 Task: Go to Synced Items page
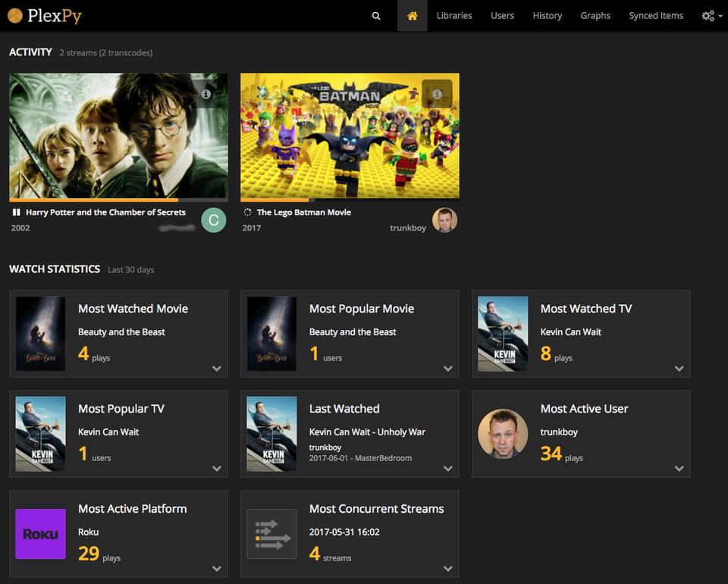coord(656,16)
